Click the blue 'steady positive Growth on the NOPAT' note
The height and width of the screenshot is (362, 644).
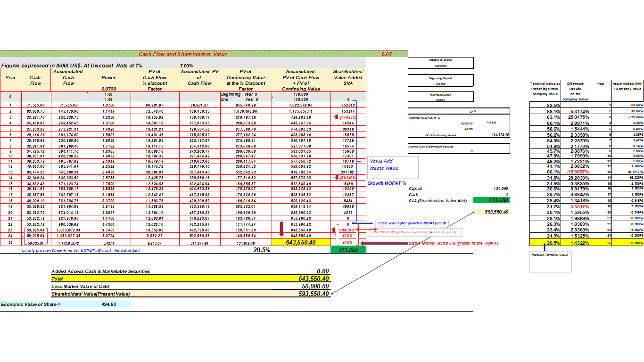coord(81,250)
